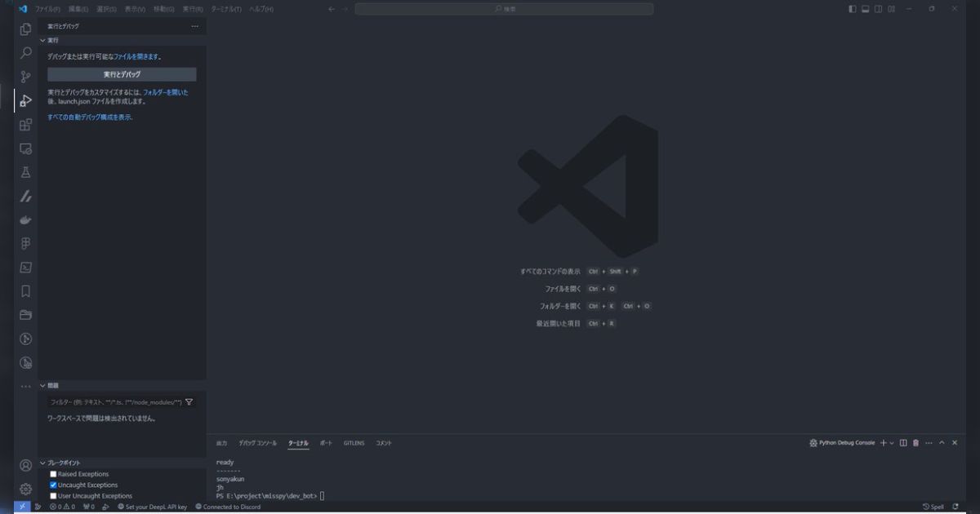Enable the User Uncaught Exceptions checkbox

coord(53,495)
